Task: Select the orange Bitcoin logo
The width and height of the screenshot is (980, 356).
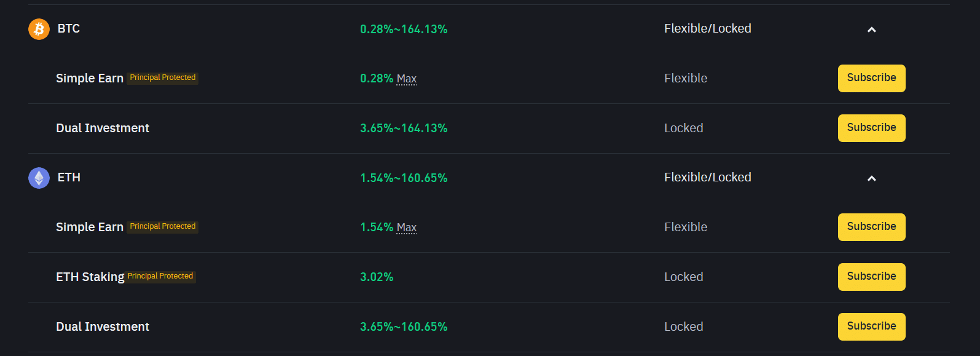Action: coord(38,28)
